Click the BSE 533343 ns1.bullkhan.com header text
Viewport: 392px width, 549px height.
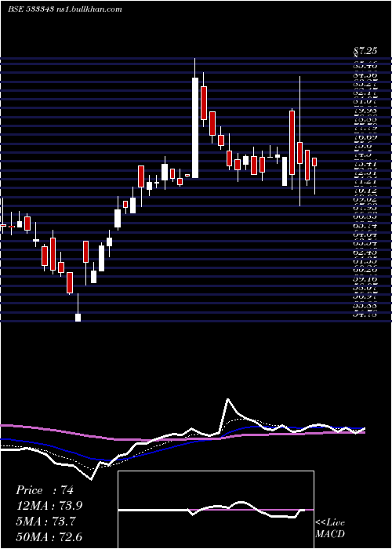click(x=65, y=9)
